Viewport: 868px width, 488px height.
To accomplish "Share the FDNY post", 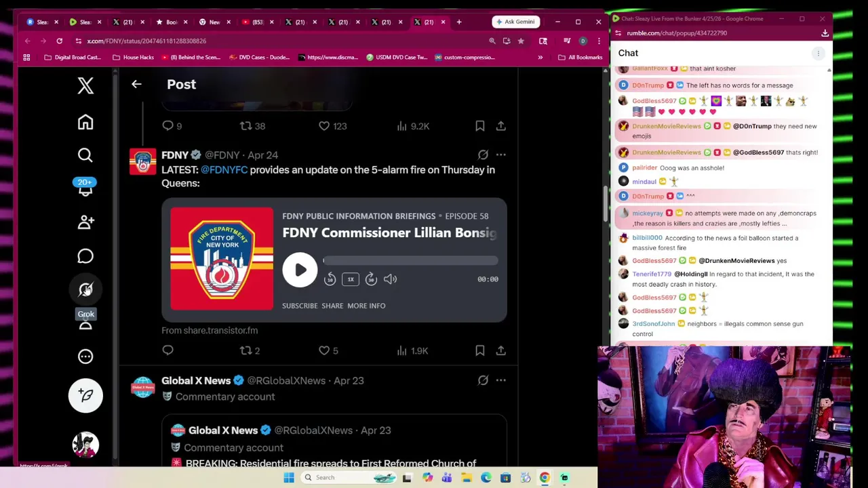I will tap(500, 350).
